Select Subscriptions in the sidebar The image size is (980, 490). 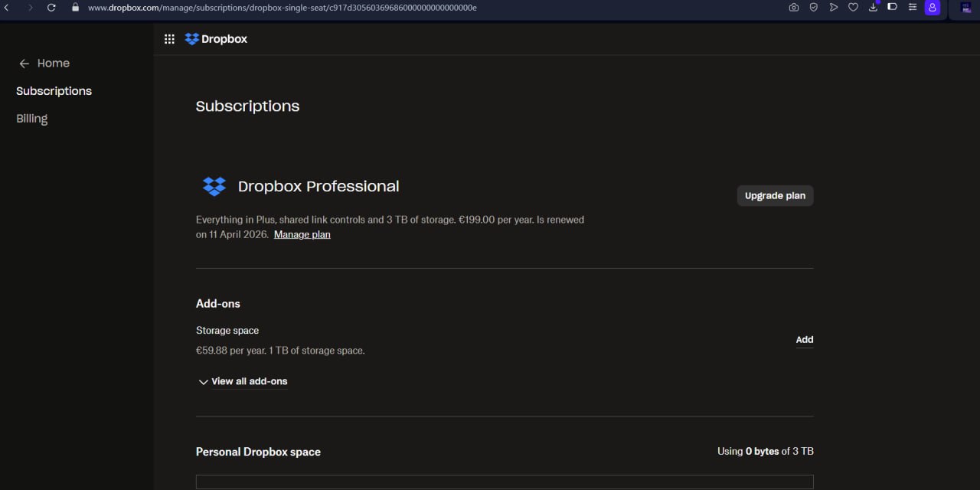click(54, 91)
